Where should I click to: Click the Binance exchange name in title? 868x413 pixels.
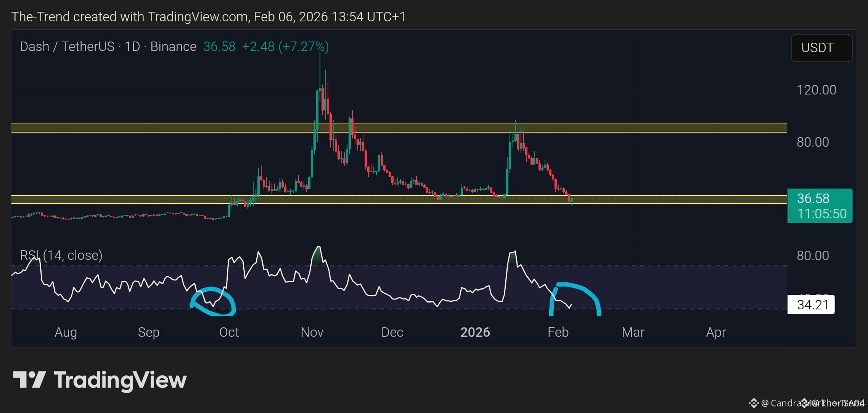173,46
